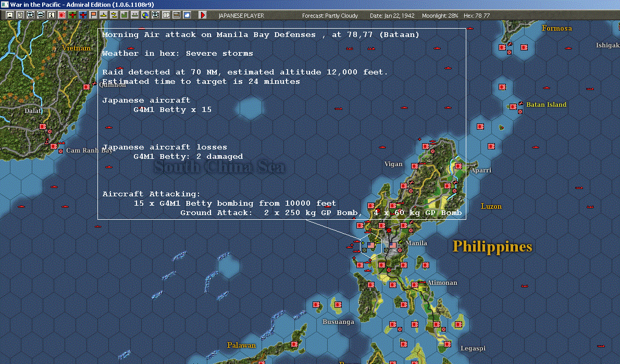Select the Japanese base at Cam Ranh Bay
The height and width of the screenshot is (364, 620).
pyautogui.click(x=53, y=146)
